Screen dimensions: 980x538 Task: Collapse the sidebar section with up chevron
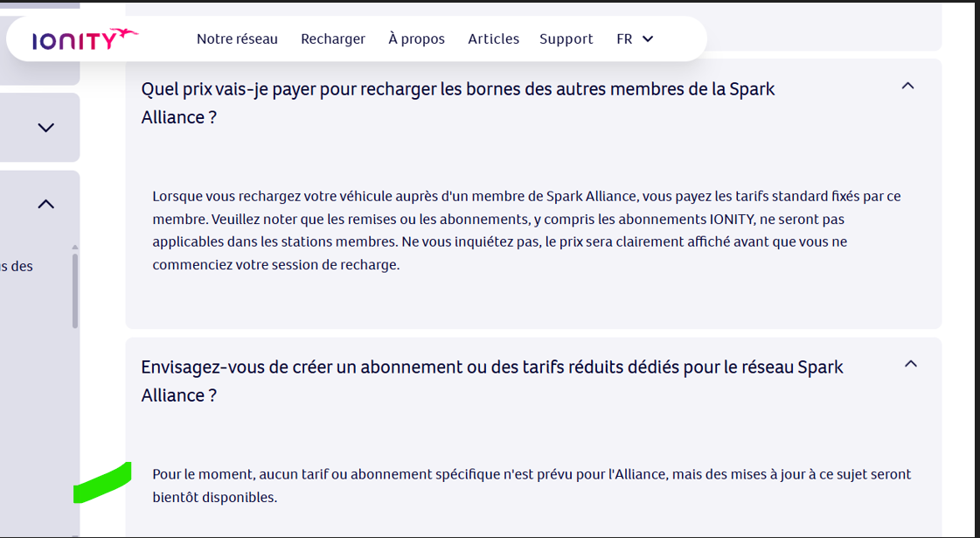pyautogui.click(x=45, y=204)
